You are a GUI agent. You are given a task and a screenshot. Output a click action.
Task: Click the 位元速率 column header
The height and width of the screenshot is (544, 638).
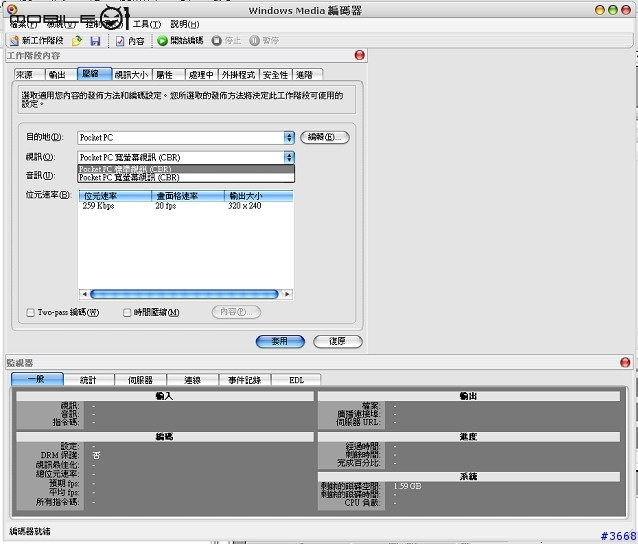(x=115, y=196)
